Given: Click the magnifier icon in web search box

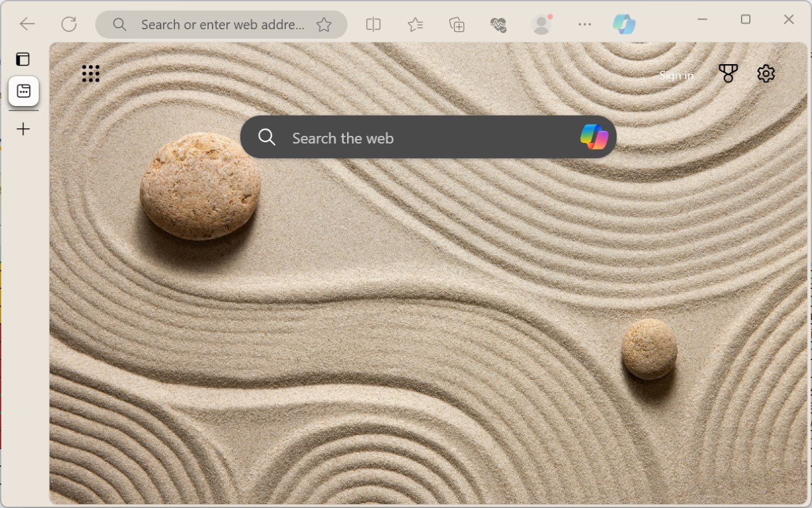Looking at the screenshot, I should tap(267, 137).
